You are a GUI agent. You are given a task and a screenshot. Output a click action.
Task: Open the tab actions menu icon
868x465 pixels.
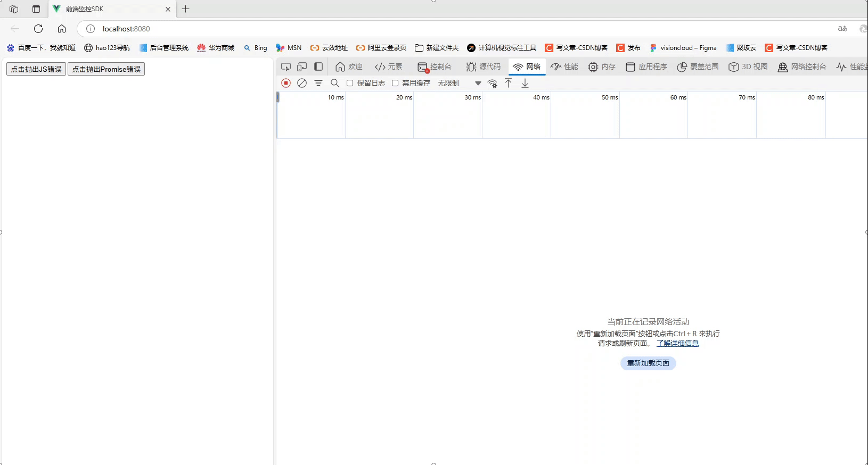[x=36, y=9]
